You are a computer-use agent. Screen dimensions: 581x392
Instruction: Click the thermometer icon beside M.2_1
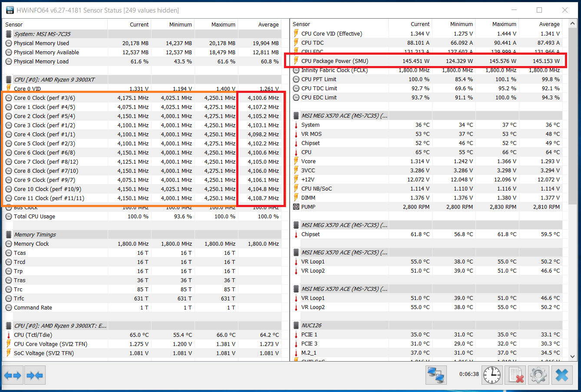click(x=296, y=352)
